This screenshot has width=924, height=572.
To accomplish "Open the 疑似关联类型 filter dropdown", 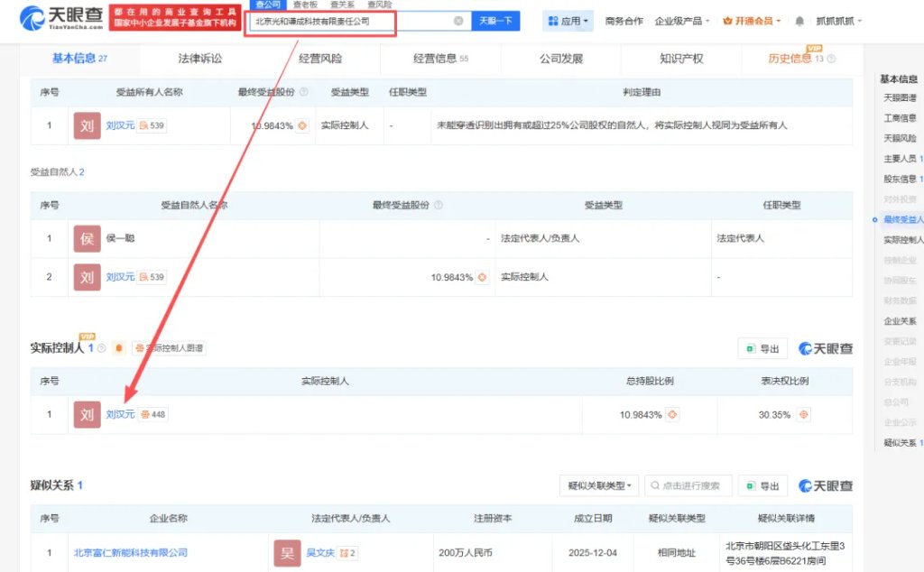I will coord(599,486).
